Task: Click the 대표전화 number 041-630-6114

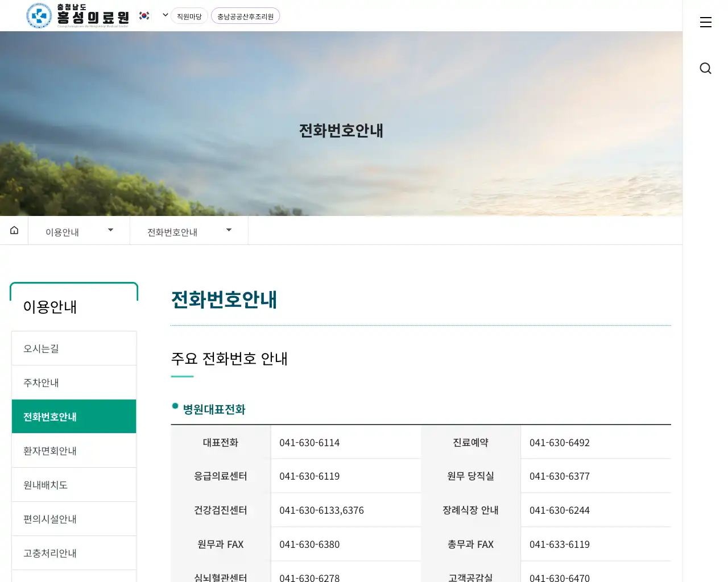Action: [309, 443]
